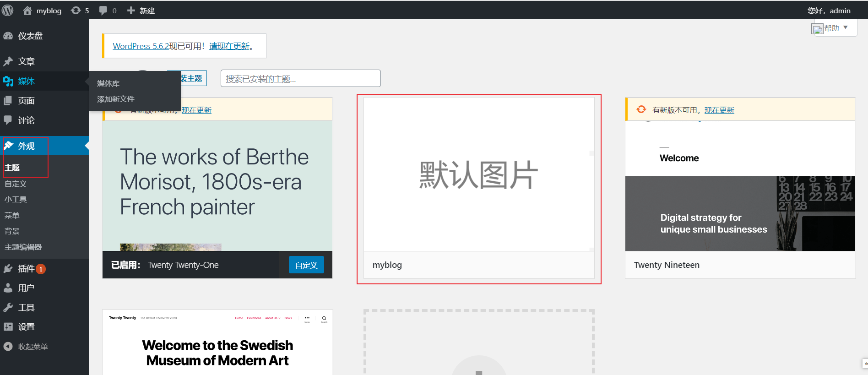Click the 设置 settings icon
Viewport: 868px width, 375px height.
pyautogui.click(x=8, y=327)
